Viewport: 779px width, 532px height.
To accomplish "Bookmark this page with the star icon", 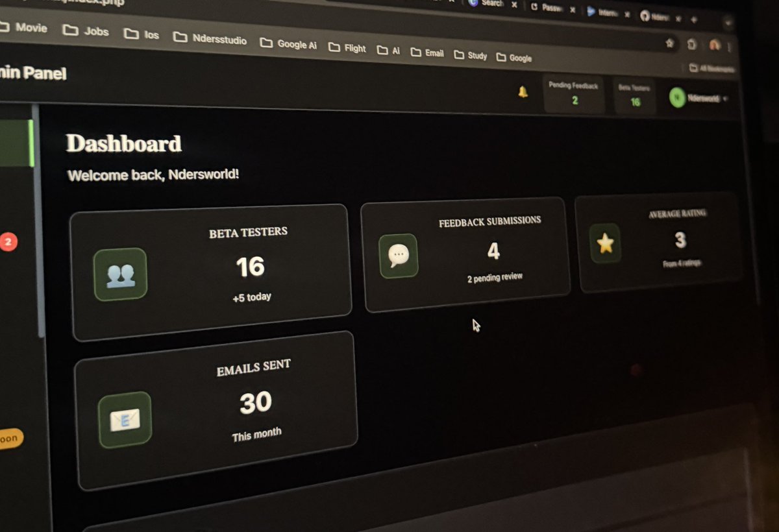I will tap(669, 43).
